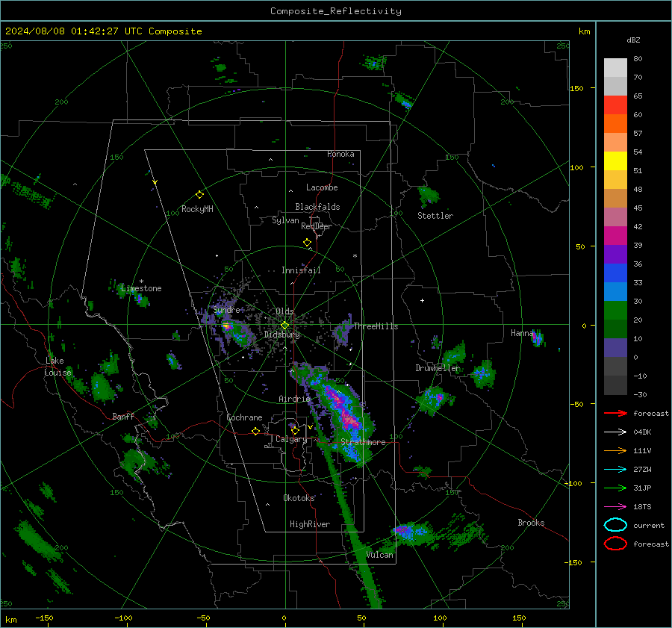The height and width of the screenshot is (628, 672).
Task: Click the cyan current ellipse icon
Action: pyautogui.click(x=615, y=525)
